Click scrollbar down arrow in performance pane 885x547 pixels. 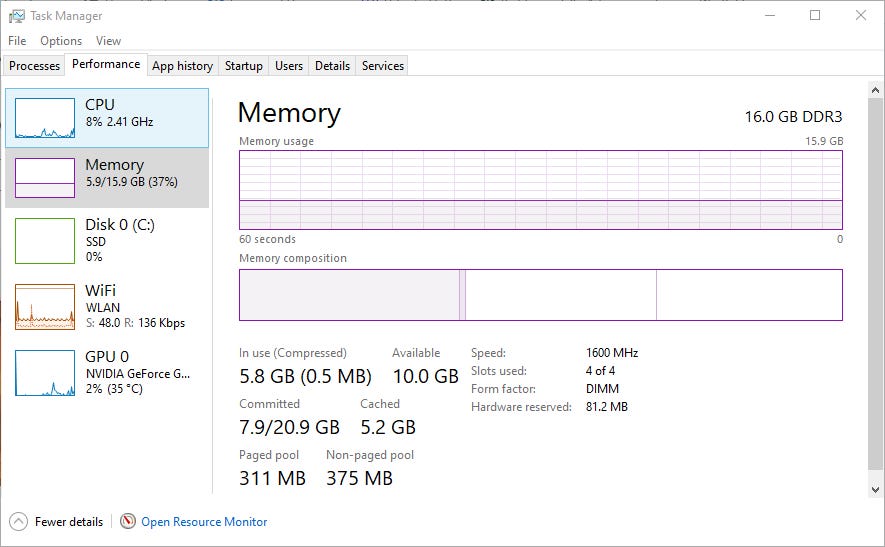pos(875,489)
